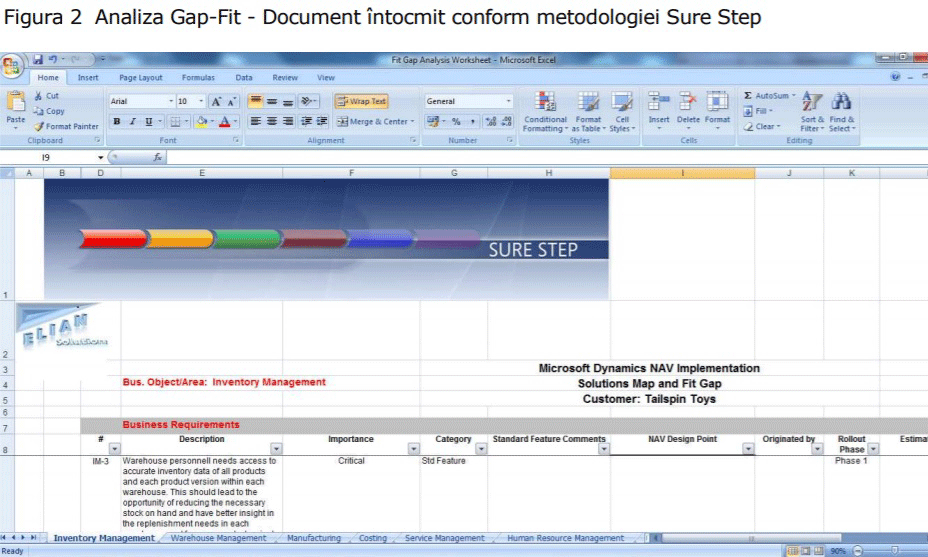Expand the General number format dropdown
The height and width of the screenshot is (557, 928).
coord(508,101)
